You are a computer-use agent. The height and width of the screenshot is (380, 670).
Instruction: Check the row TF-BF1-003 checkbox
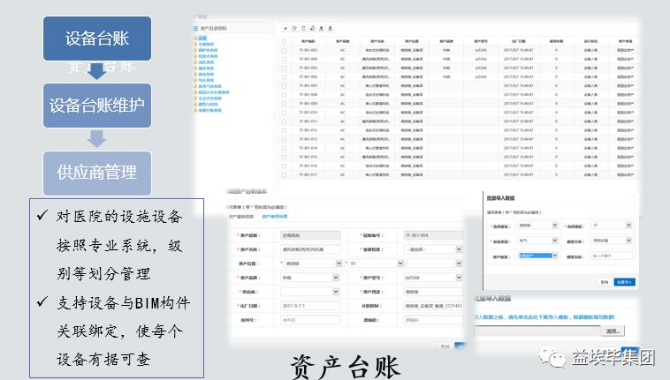pos(284,50)
